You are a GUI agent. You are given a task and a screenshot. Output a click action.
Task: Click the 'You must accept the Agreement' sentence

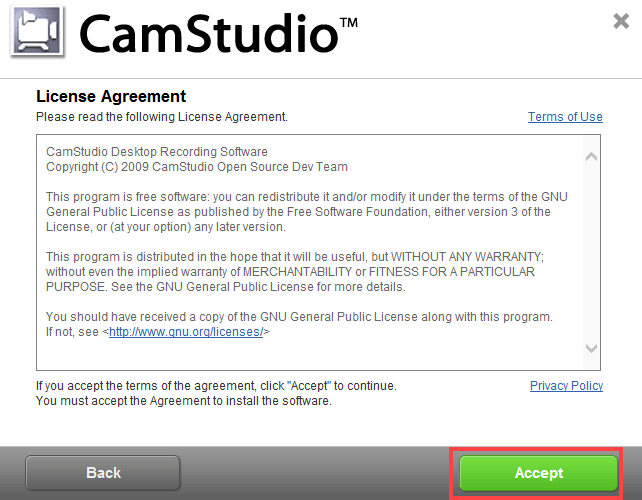click(x=184, y=401)
